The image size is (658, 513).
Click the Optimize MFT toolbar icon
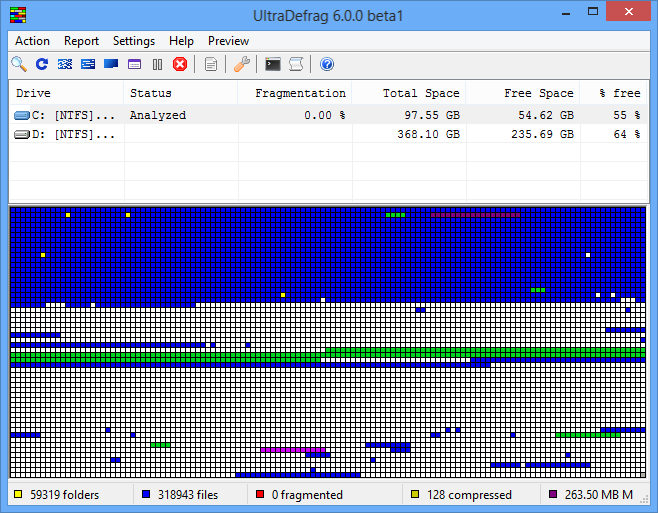(x=134, y=64)
